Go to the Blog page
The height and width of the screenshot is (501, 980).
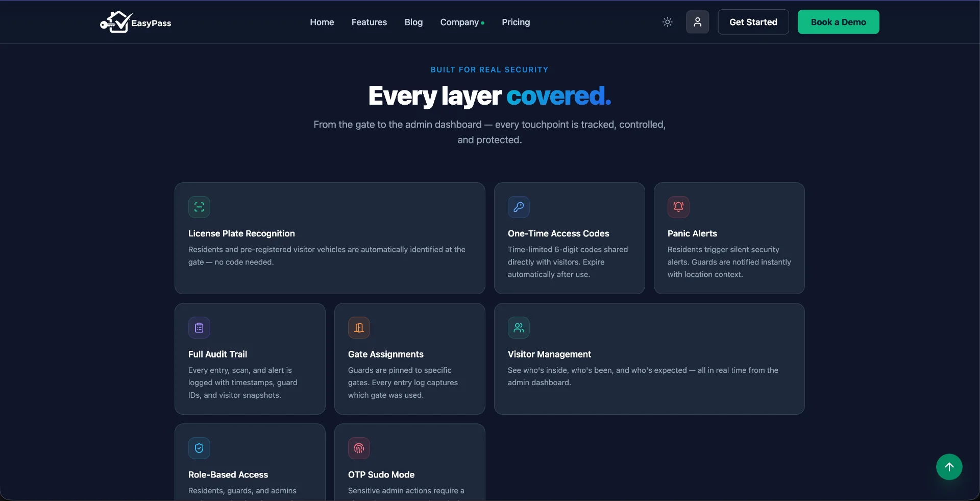[x=413, y=22]
